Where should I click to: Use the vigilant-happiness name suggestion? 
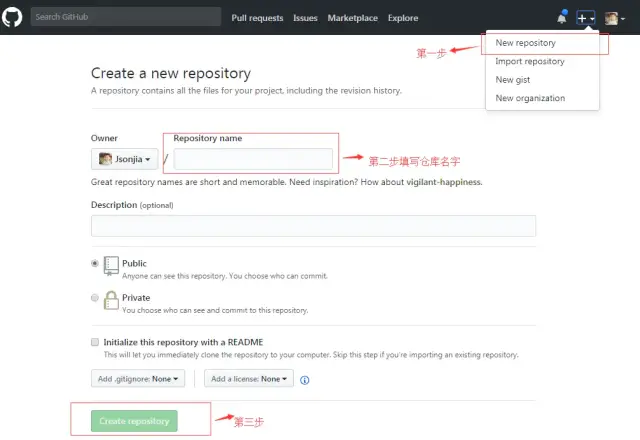click(444, 182)
